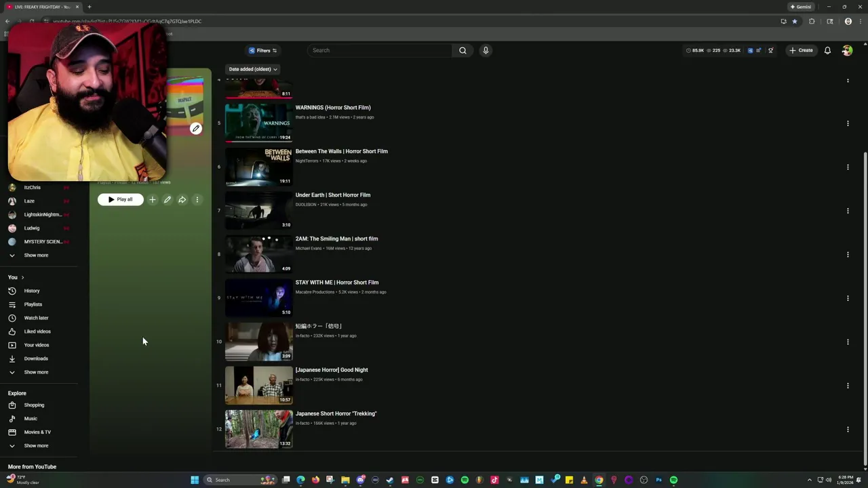Open Between The Walls thumbnail
The image size is (868, 488).
click(258, 166)
